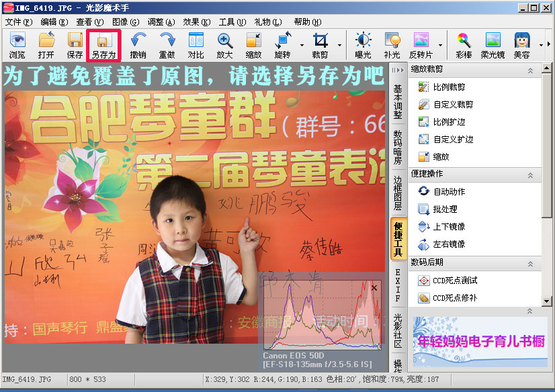Image resolution: width=555 pixels, height=392 pixels.
Task: Redo with the 重做 arrow
Action: point(167,45)
